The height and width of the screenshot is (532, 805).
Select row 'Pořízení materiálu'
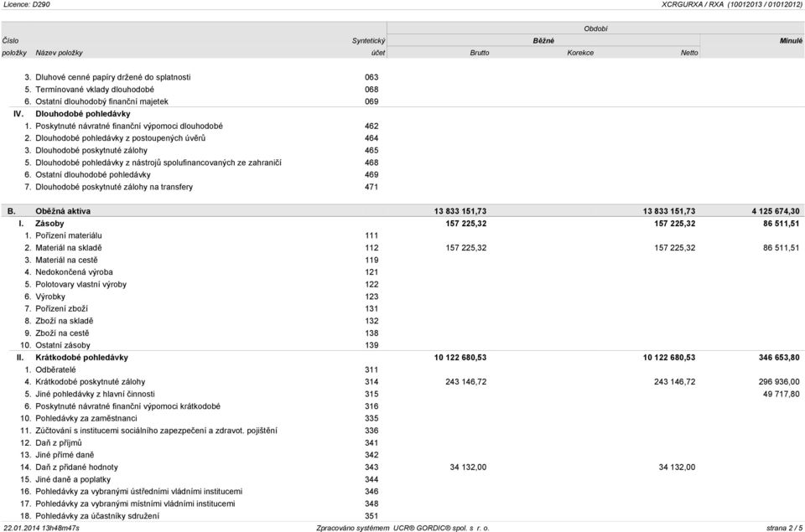[402, 235]
